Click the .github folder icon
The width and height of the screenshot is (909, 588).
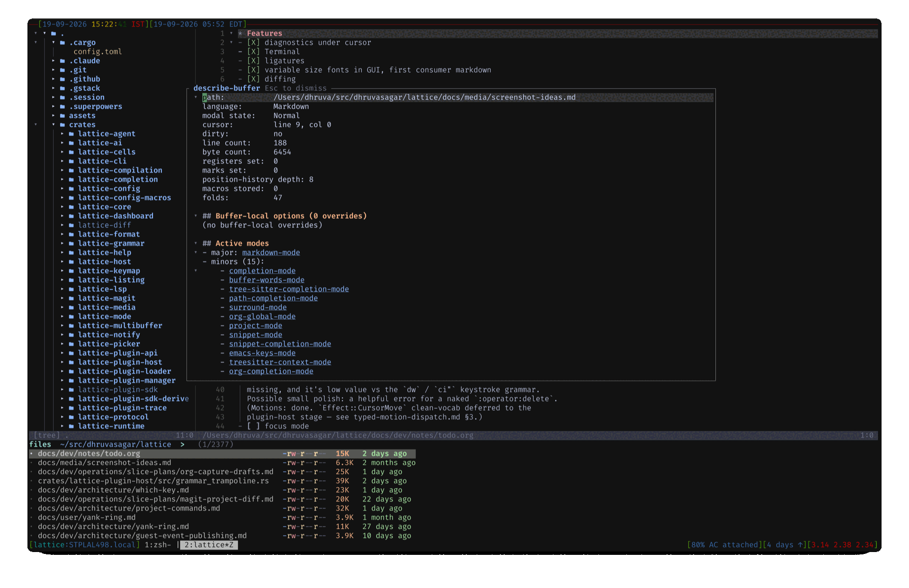coord(62,79)
